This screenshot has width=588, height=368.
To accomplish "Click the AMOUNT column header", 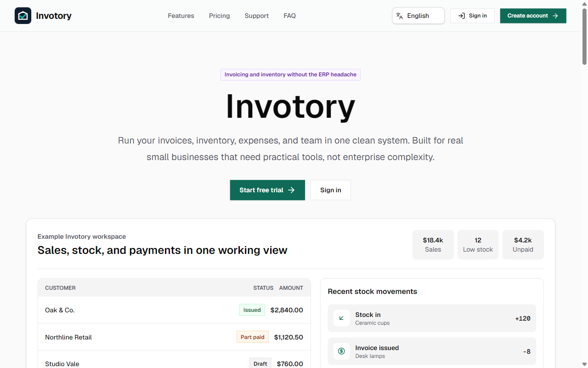I will [x=291, y=288].
